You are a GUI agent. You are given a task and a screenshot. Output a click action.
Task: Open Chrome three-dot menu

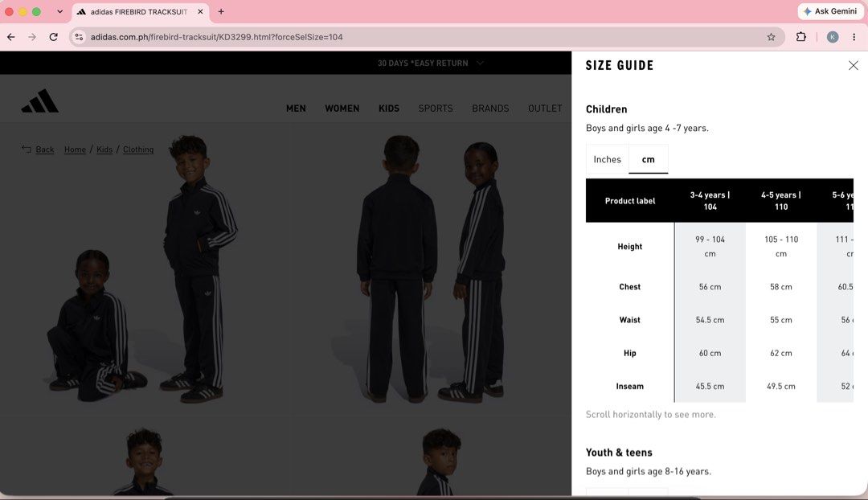point(854,37)
